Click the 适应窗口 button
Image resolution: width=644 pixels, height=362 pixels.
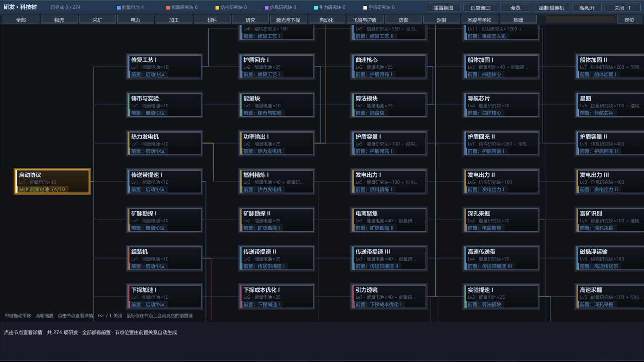pyautogui.click(x=480, y=7)
